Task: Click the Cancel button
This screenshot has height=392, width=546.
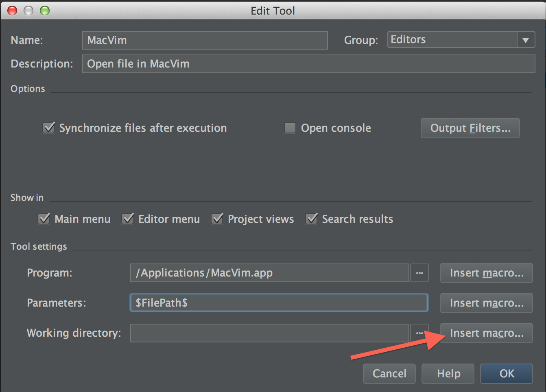Action: click(389, 374)
